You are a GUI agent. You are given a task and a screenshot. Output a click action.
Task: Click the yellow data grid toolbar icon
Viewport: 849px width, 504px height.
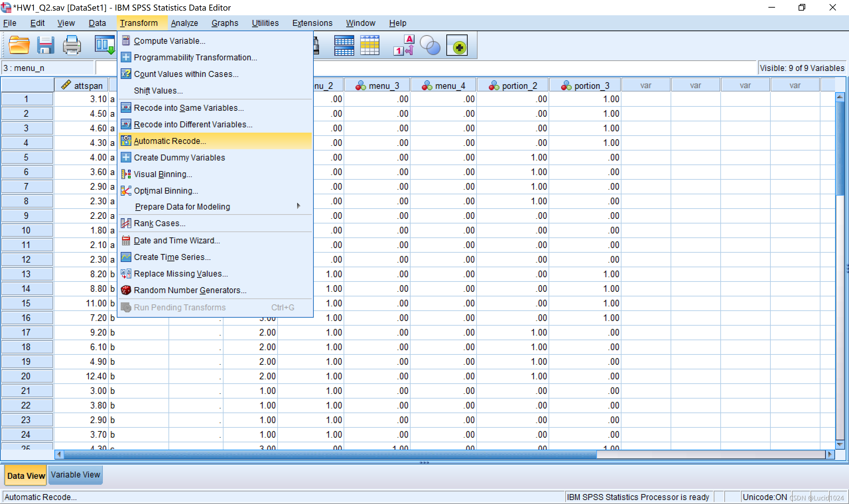pos(369,45)
